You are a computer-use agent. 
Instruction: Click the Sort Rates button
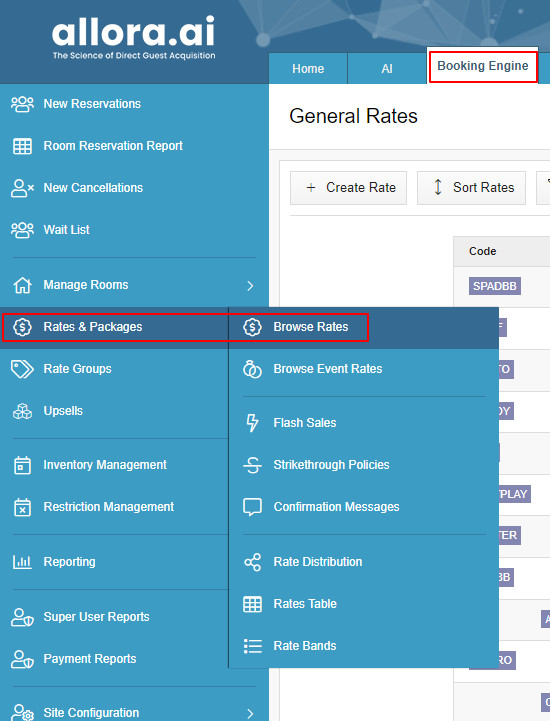(x=471, y=188)
